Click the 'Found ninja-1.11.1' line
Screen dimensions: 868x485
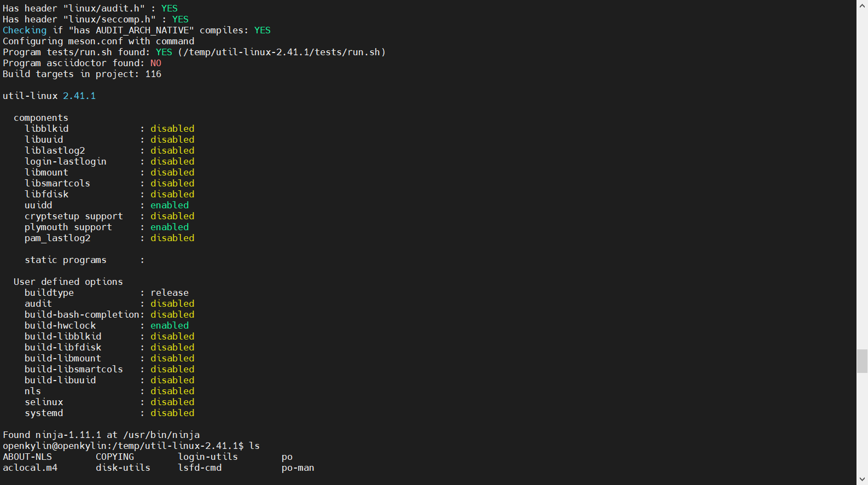click(x=101, y=435)
